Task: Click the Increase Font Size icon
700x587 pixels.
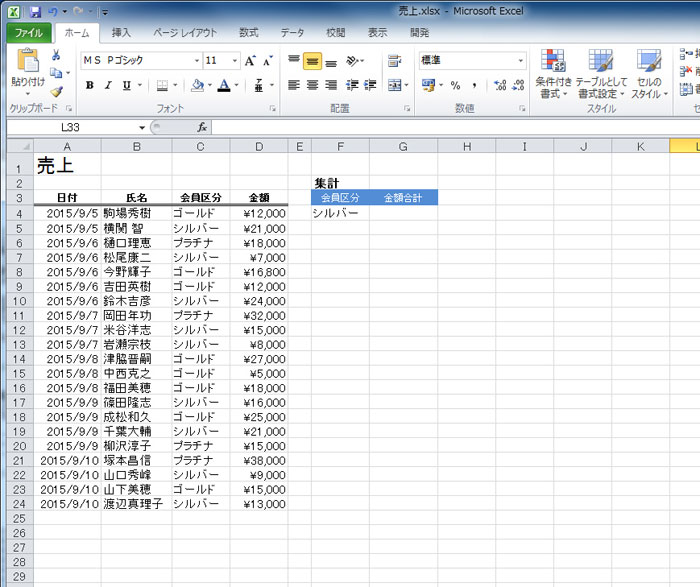Action: coord(250,61)
